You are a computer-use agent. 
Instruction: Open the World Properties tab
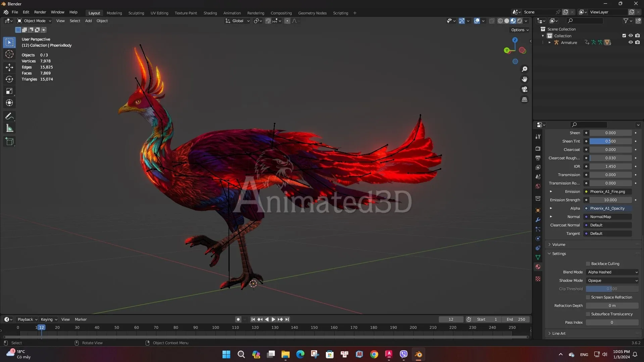click(x=538, y=186)
